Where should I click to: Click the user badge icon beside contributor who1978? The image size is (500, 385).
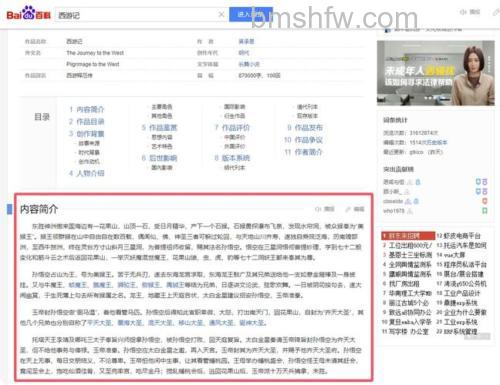[x=410, y=211]
